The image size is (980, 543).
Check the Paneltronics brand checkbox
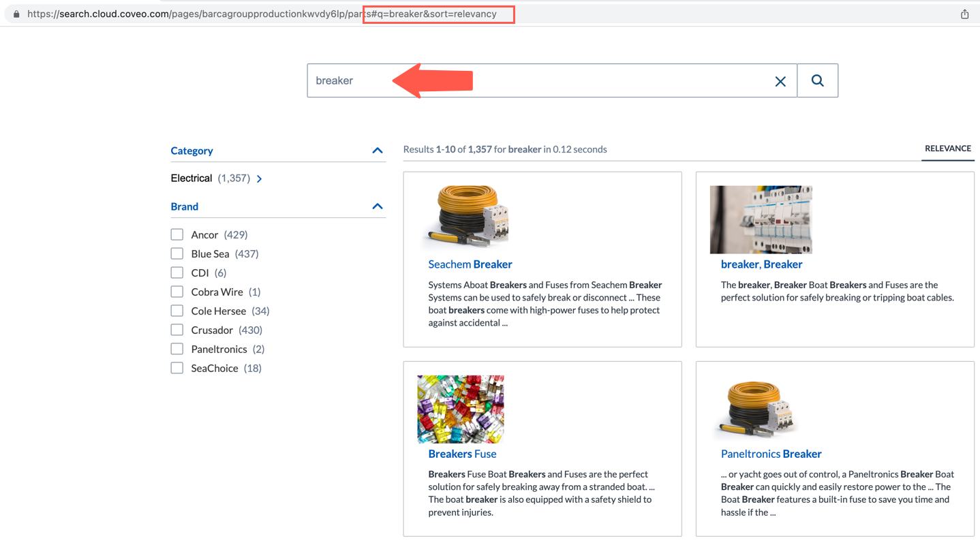[x=177, y=349]
